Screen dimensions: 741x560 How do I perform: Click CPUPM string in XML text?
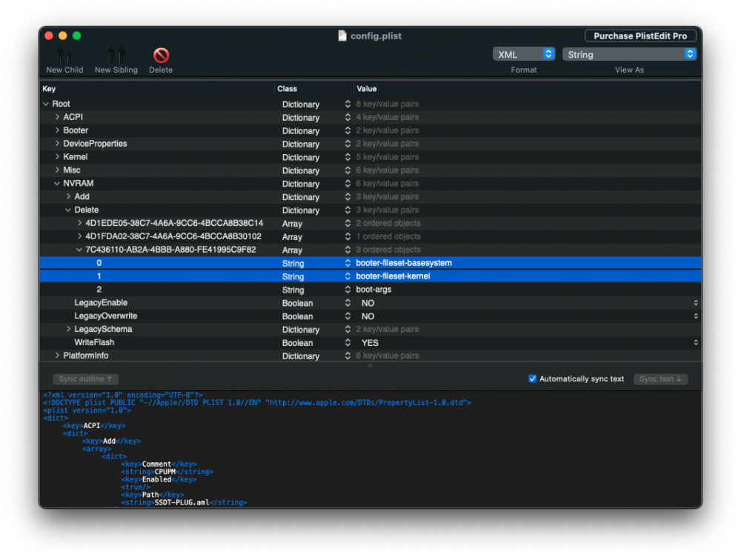pyautogui.click(x=165, y=472)
